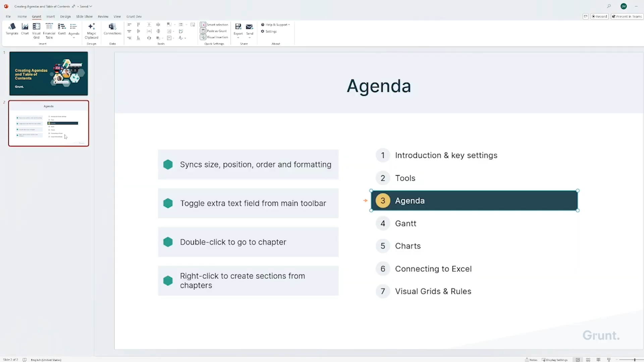
Task: Click the Agenda insert icon
Action: pyautogui.click(x=74, y=27)
